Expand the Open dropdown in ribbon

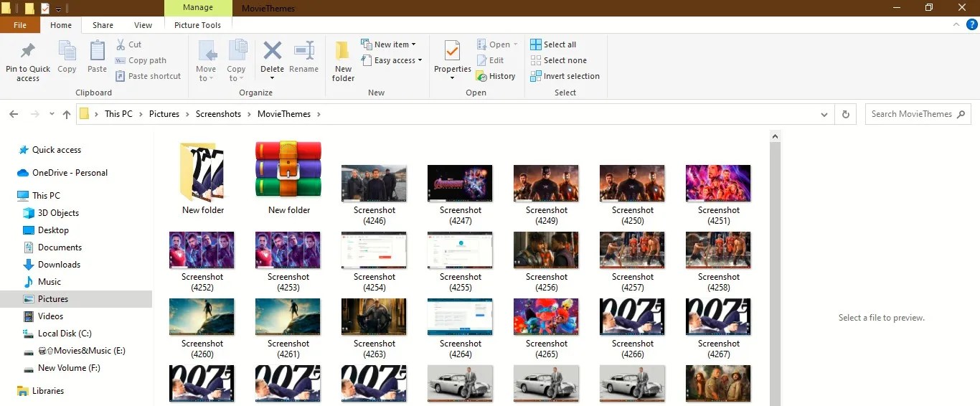point(515,44)
